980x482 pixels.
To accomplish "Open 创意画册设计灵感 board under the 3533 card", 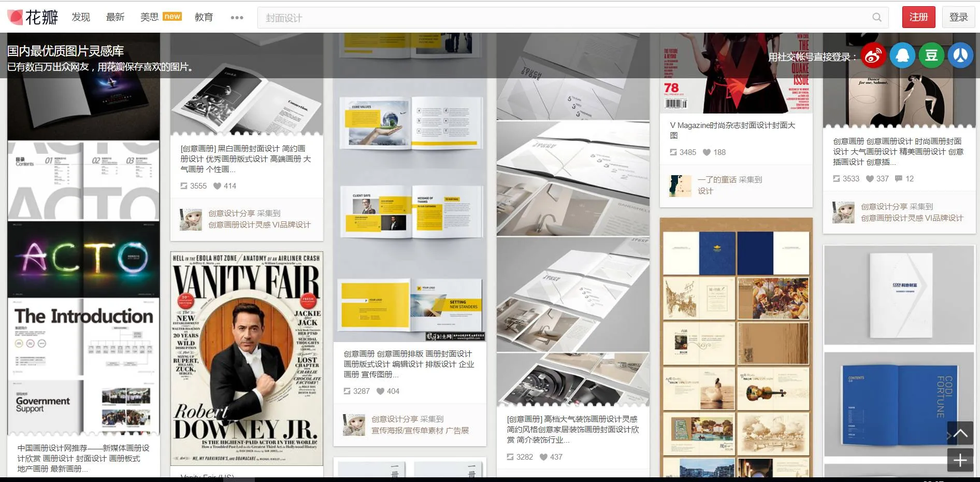I will (x=912, y=218).
